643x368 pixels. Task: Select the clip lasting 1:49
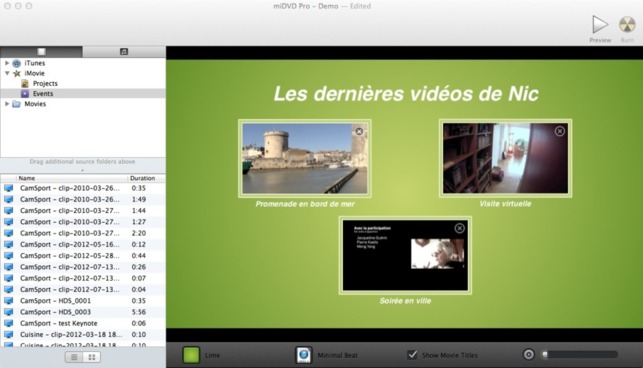click(x=83, y=199)
